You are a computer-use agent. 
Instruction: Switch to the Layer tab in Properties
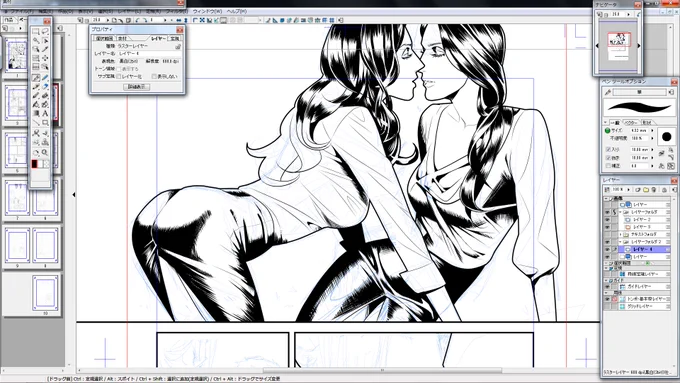click(158, 38)
